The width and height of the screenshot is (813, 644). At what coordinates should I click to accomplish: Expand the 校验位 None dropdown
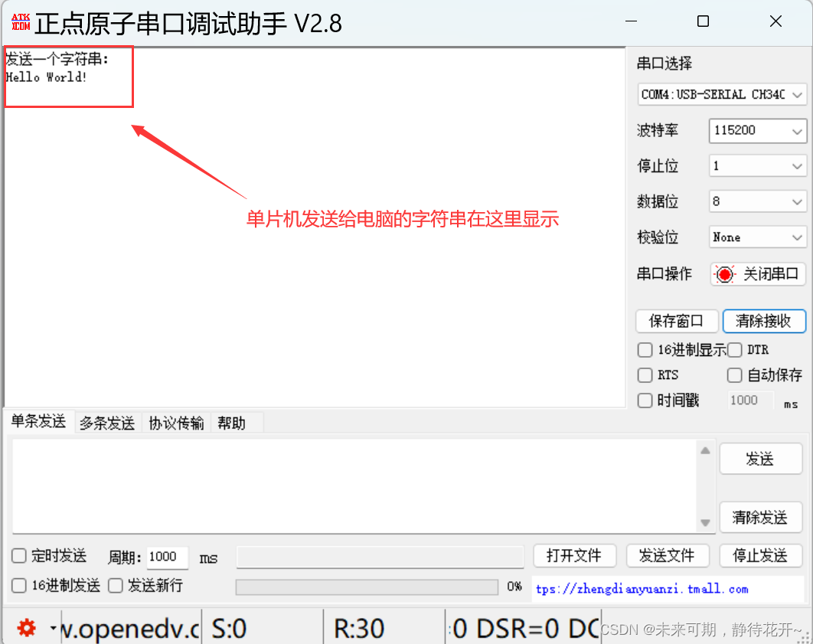tap(758, 237)
